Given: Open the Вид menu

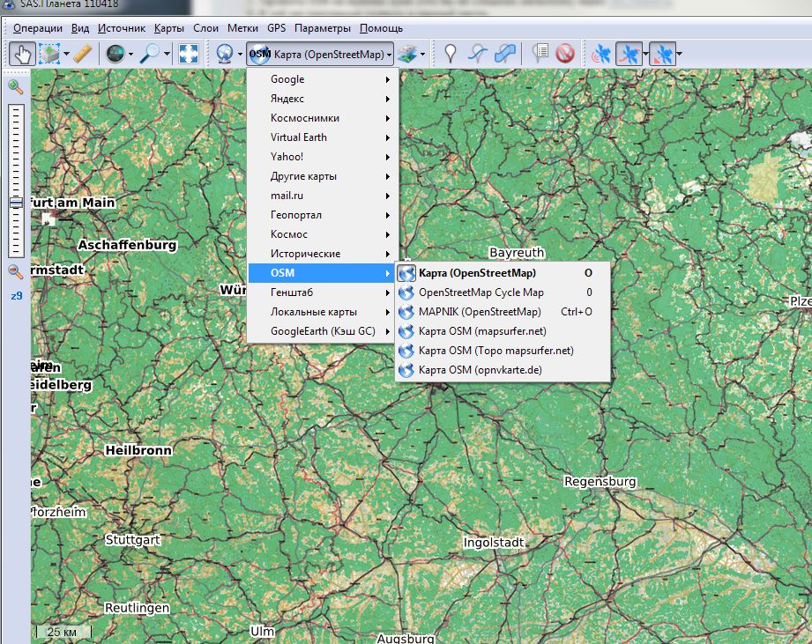Looking at the screenshot, I should click(x=79, y=28).
